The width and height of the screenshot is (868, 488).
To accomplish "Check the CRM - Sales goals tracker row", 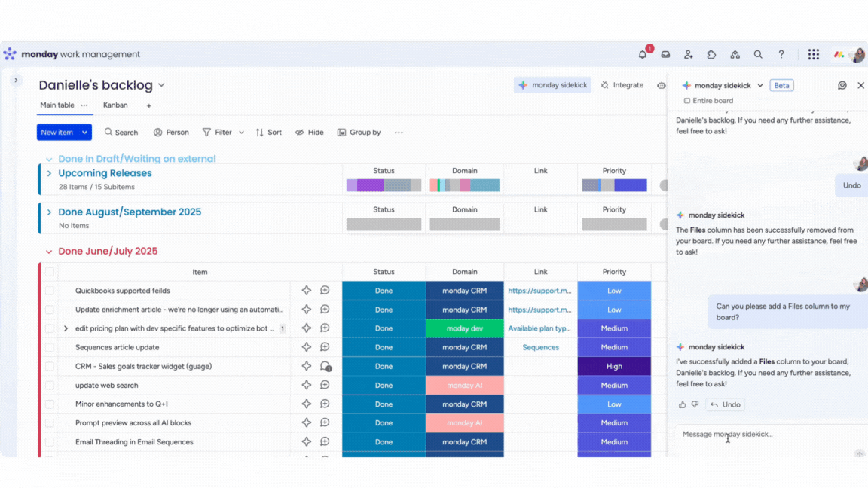I will (50, 366).
